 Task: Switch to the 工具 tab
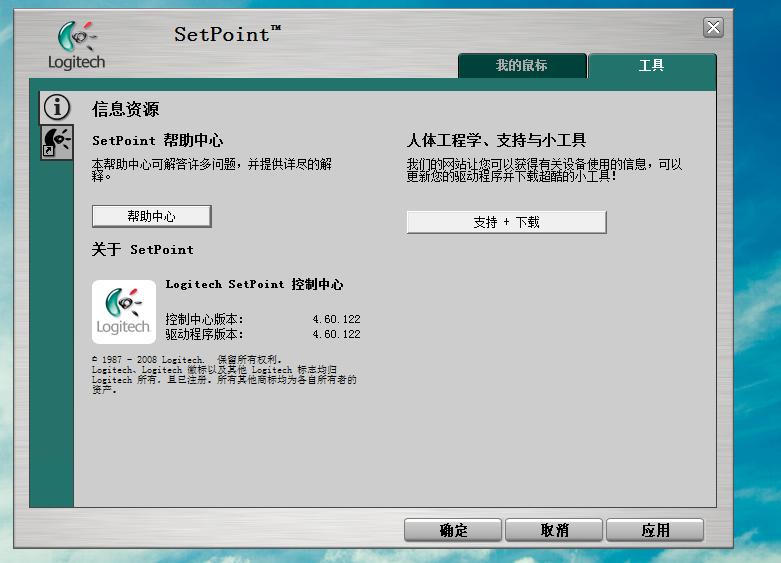(x=651, y=65)
